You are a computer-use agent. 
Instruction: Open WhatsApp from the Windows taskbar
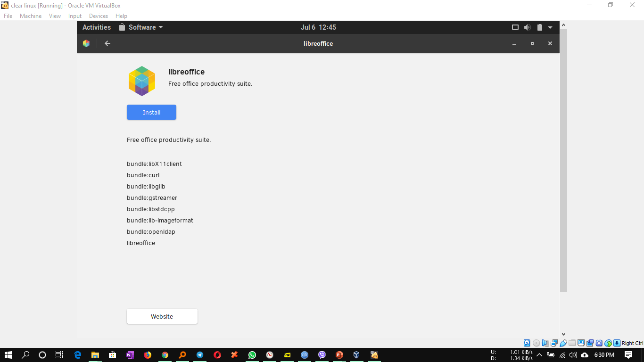point(252,355)
